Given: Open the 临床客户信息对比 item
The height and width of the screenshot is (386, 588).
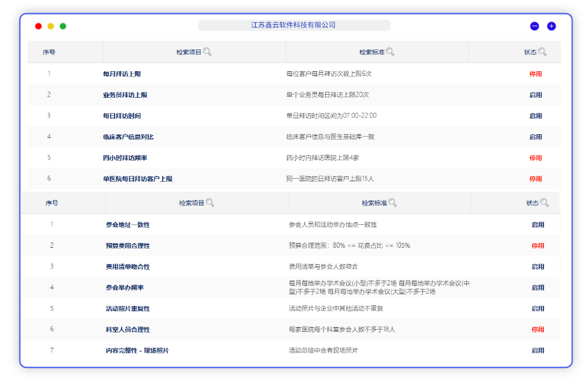Looking at the screenshot, I should (128, 137).
